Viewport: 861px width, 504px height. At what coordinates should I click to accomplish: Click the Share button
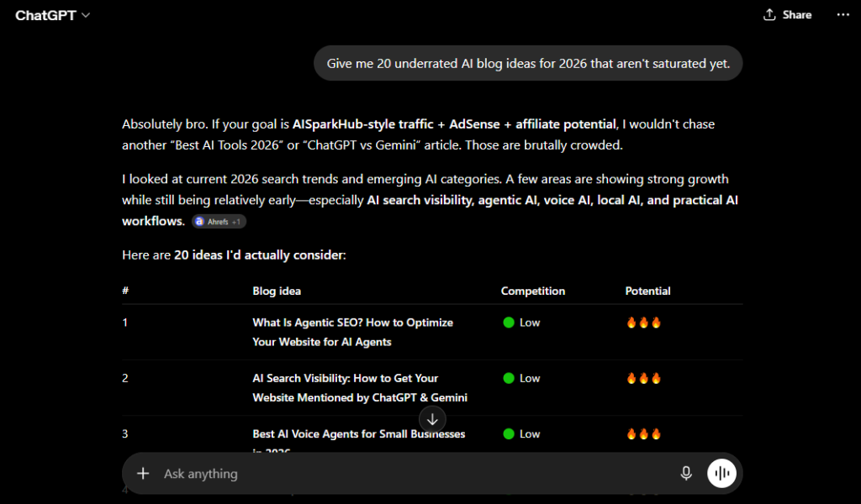787,15
